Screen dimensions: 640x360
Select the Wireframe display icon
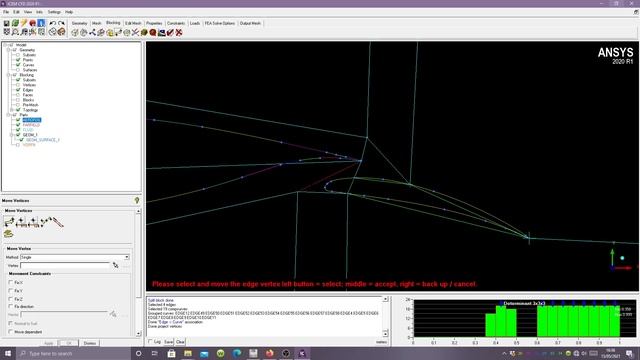point(53,32)
